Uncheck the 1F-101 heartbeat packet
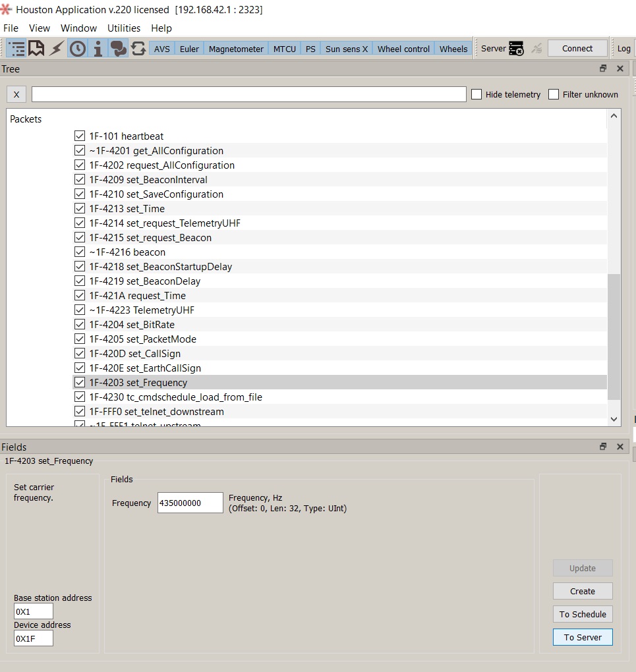Screen dimensions: 636x672 (x=80, y=136)
